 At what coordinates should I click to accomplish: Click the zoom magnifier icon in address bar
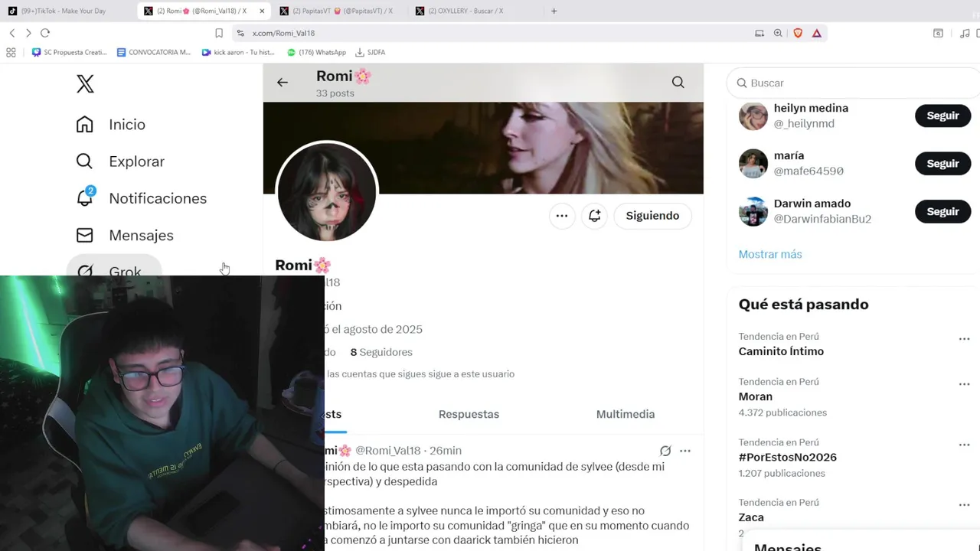pos(778,33)
